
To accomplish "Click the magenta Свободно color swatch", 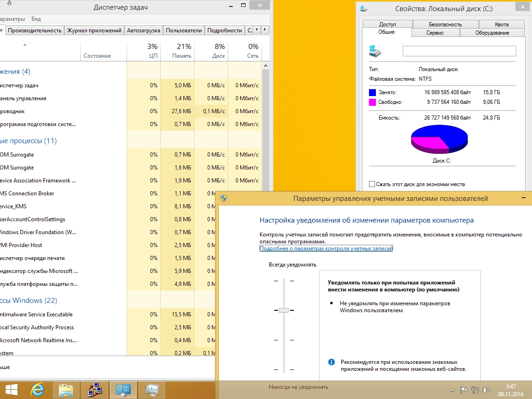I will (x=372, y=102).
